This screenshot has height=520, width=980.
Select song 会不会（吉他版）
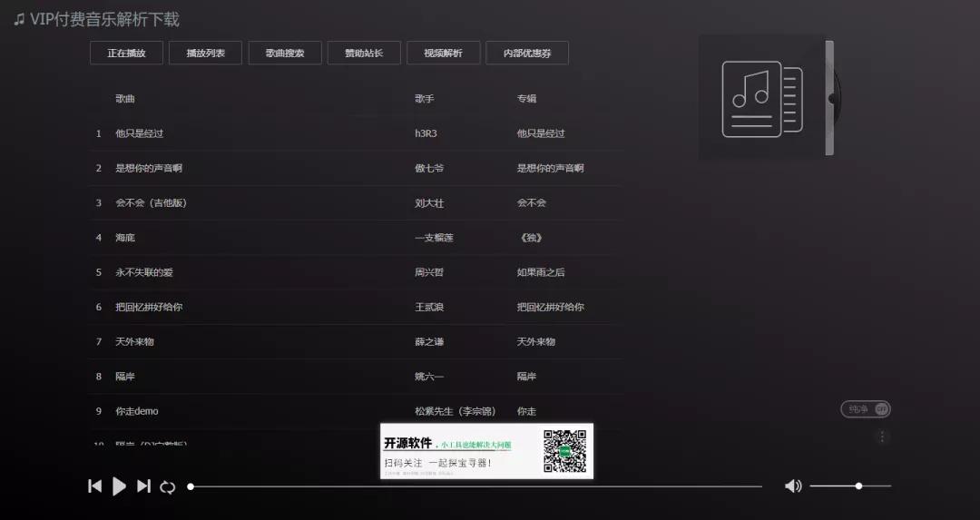point(152,202)
